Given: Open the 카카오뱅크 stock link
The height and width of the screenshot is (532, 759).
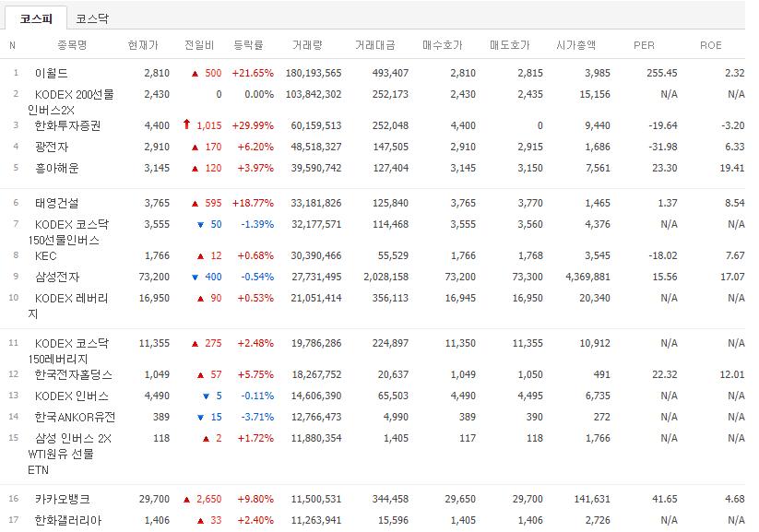Looking at the screenshot, I should (63, 499).
